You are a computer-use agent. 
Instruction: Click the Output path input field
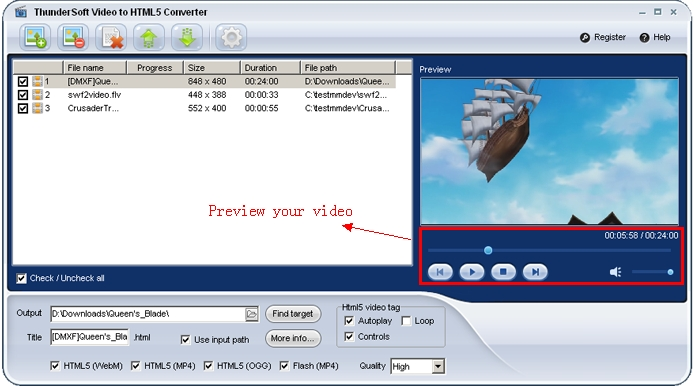pos(148,314)
